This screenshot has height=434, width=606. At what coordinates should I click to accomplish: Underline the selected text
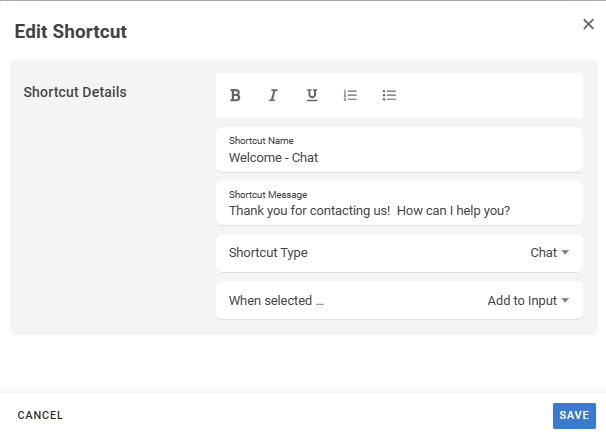click(312, 95)
